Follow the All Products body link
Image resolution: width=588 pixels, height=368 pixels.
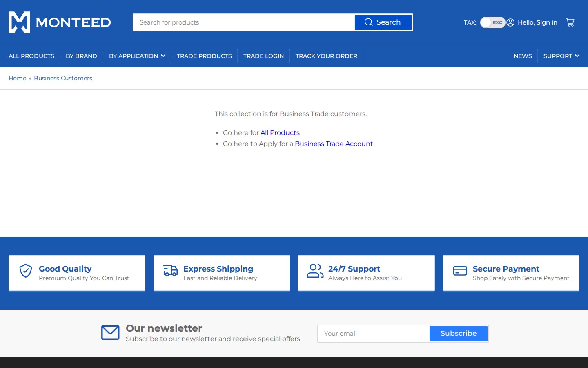[280, 132]
